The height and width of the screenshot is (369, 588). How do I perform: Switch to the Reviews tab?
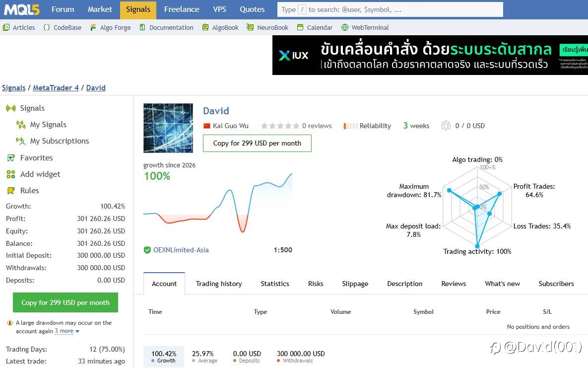coord(454,284)
